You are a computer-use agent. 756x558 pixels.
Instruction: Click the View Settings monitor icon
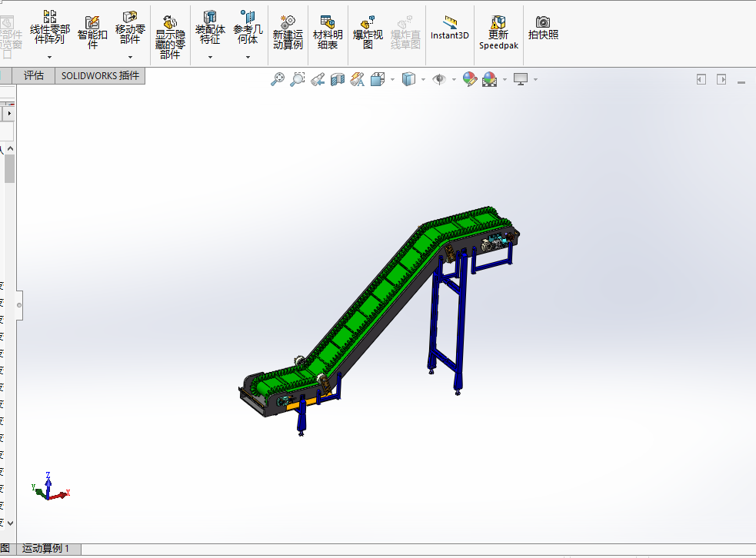pos(521,79)
